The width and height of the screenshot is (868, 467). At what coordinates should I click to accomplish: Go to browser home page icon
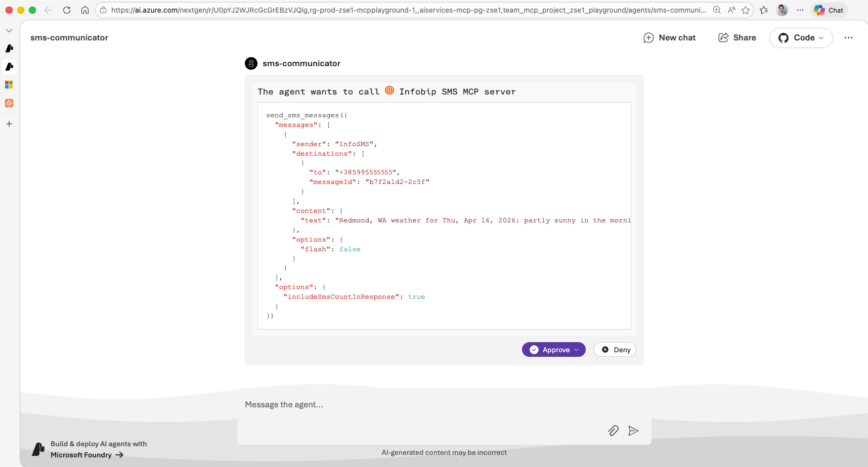pos(85,10)
